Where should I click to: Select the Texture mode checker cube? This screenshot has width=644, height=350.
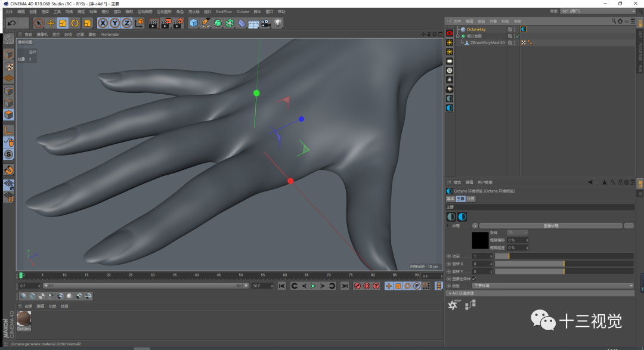(x=8, y=67)
